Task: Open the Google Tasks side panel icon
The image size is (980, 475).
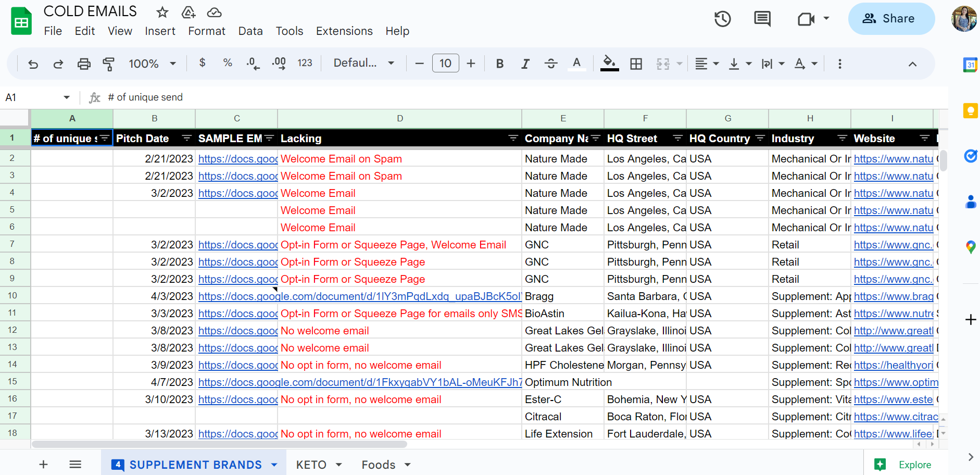Action: [970, 156]
